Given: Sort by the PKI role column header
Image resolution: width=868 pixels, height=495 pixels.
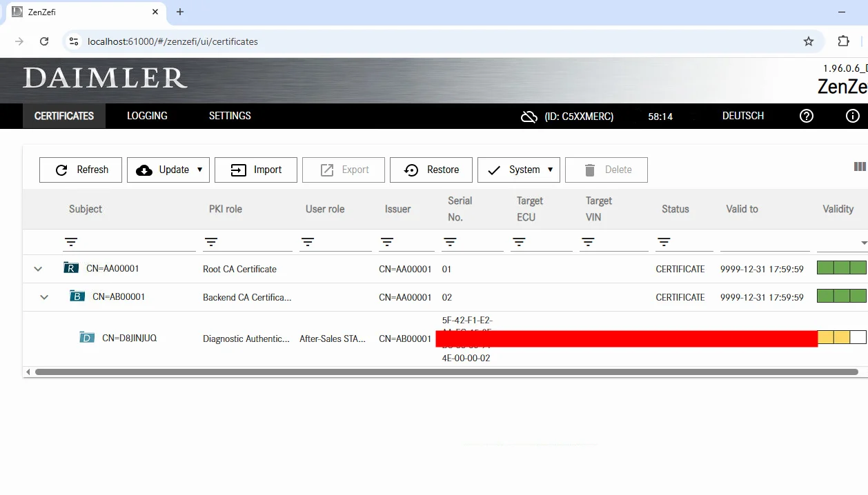Looking at the screenshot, I should click(x=226, y=209).
